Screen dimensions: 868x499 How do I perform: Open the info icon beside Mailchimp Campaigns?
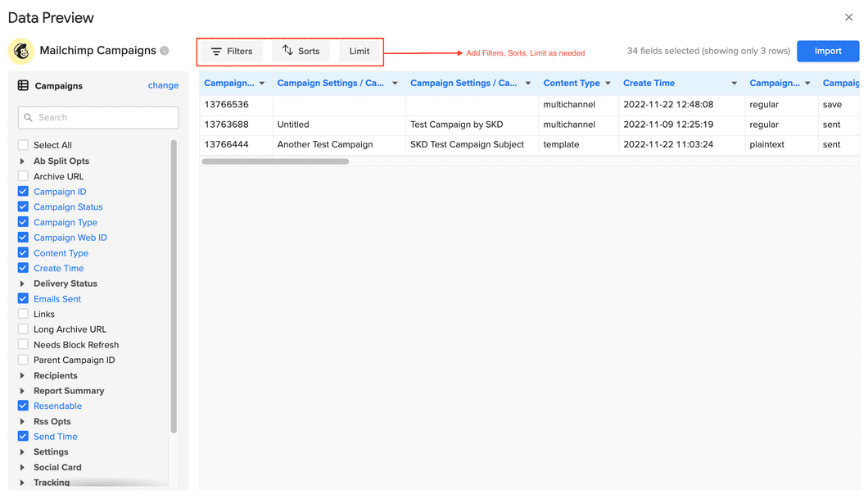pyautogui.click(x=165, y=51)
